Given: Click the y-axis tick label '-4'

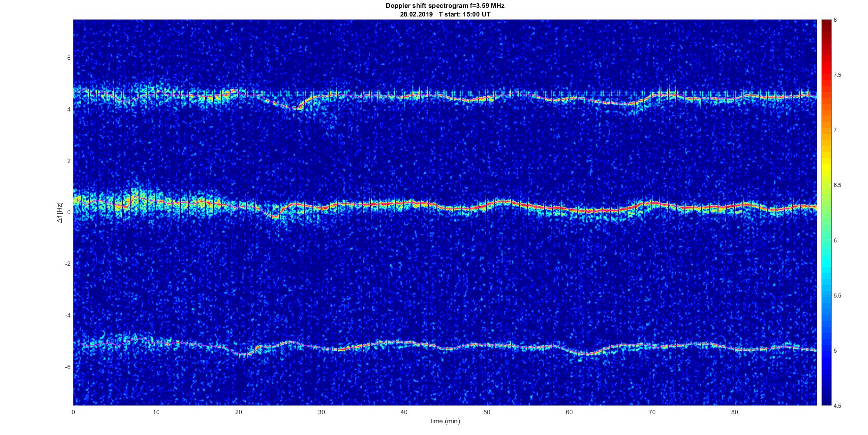Looking at the screenshot, I should tap(68, 316).
